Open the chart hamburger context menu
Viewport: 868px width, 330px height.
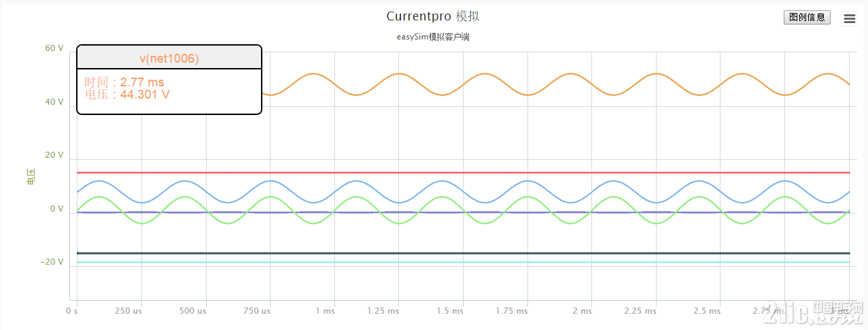849,19
